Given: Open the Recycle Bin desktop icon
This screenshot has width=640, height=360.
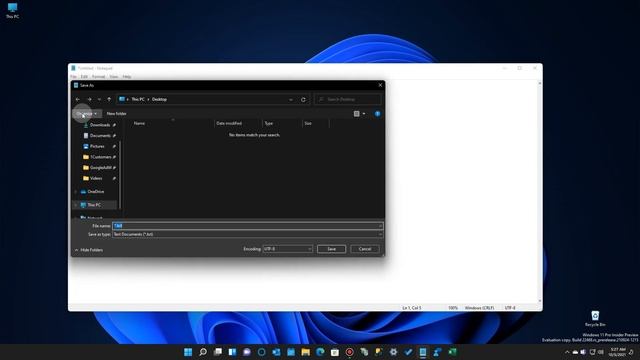Looking at the screenshot, I should tap(595, 318).
